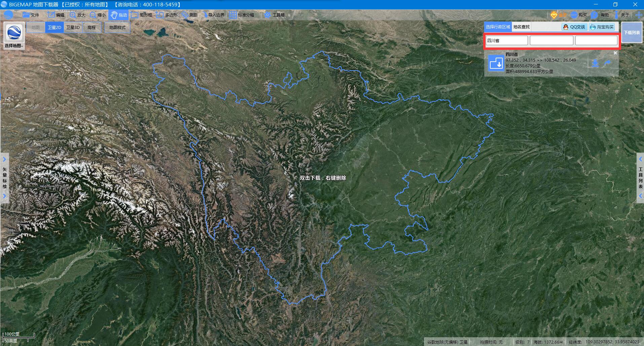
Task: Click the 工具列表 side panel label
Action: pyautogui.click(x=640, y=178)
